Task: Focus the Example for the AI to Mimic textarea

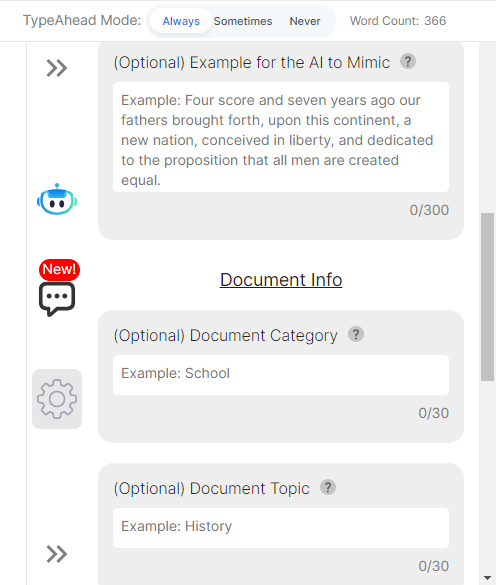Action: pos(281,137)
